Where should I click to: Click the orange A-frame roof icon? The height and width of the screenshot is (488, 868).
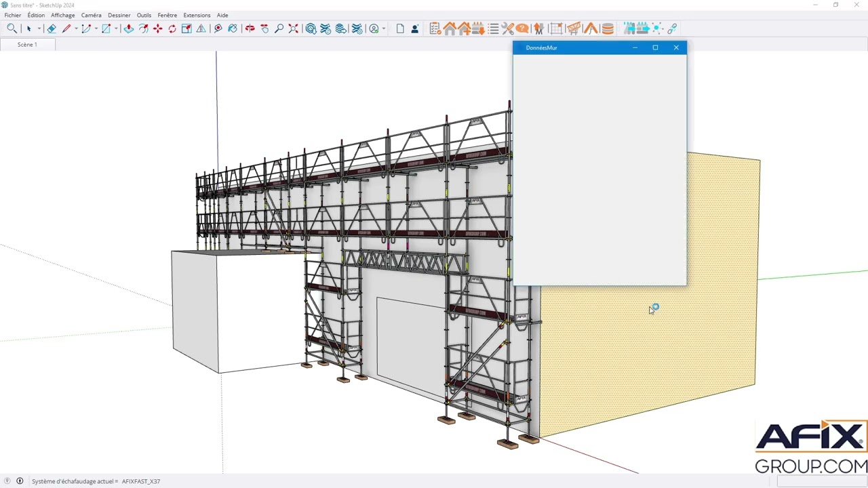click(x=591, y=28)
